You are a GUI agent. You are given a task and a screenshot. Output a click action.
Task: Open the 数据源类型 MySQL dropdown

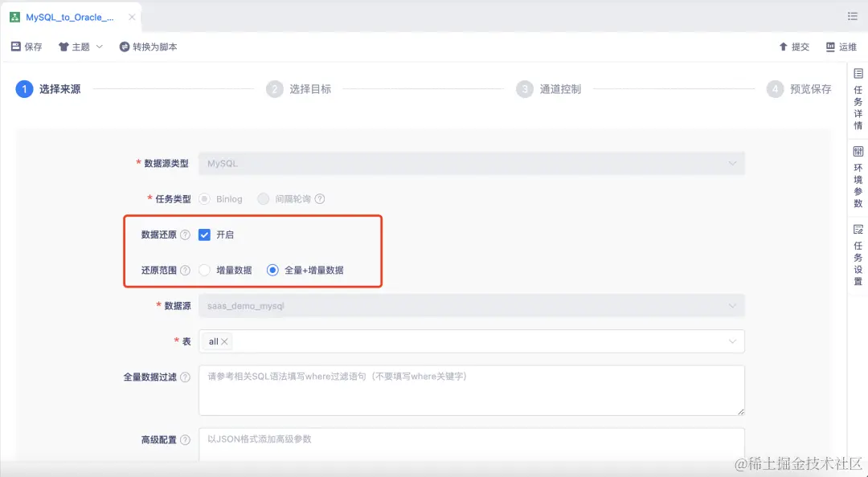click(x=472, y=163)
